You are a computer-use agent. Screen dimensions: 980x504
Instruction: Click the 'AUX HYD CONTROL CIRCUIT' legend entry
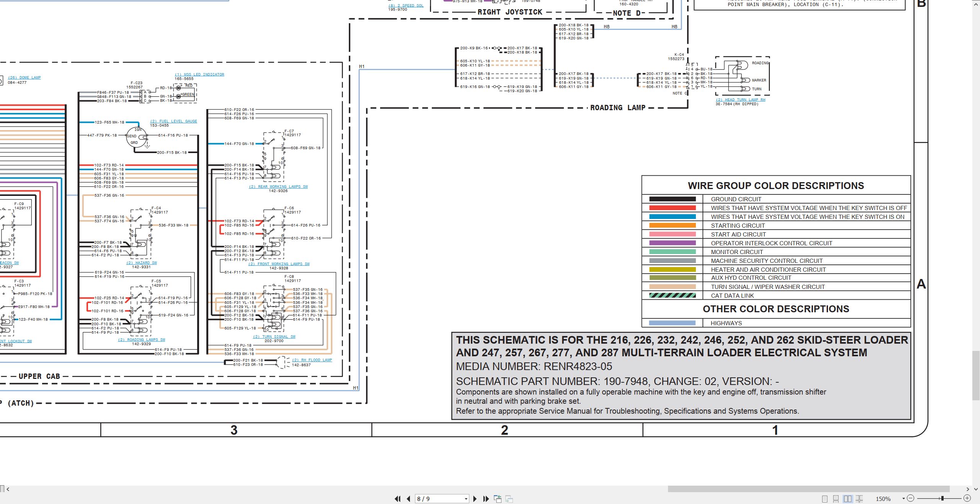(751, 277)
